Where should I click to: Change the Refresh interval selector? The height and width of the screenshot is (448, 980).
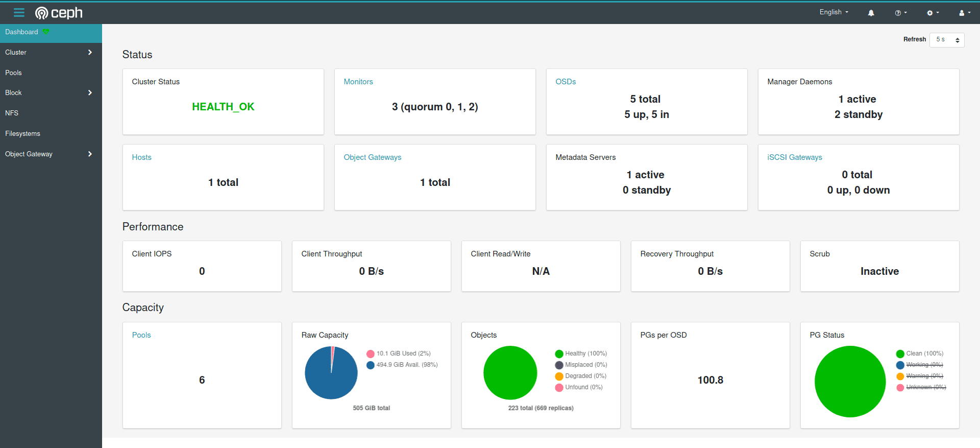click(946, 40)
